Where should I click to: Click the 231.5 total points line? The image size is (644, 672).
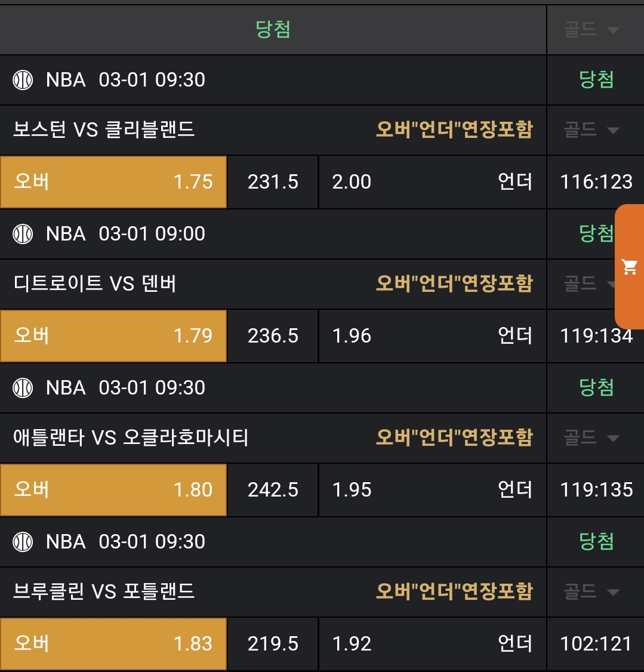(x=273, y=182)
